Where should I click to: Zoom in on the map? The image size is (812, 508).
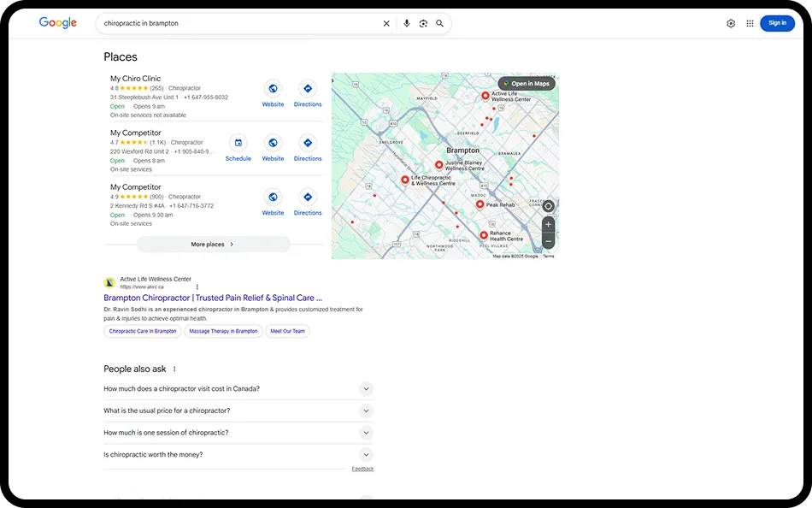(x=549, y=224)
